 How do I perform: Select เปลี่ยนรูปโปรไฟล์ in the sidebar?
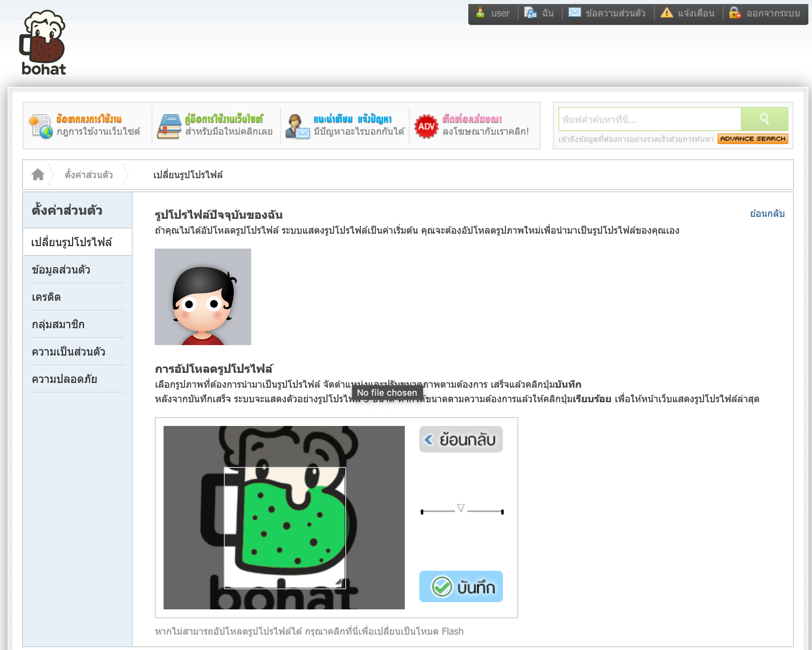pyautogui.click(x=72, y=242)
